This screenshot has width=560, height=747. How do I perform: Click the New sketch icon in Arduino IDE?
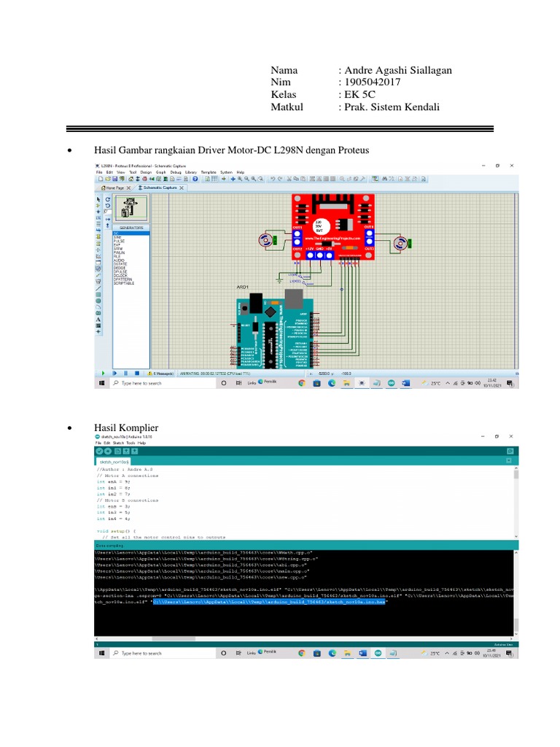point(117,451)
